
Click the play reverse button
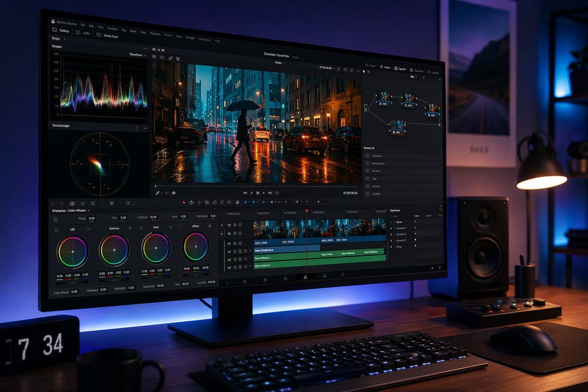point(251,193)
